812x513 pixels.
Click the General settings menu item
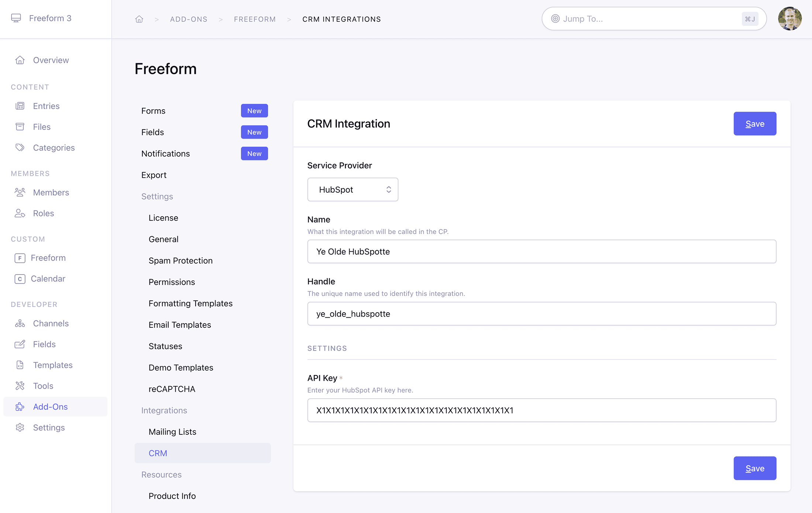164,239
